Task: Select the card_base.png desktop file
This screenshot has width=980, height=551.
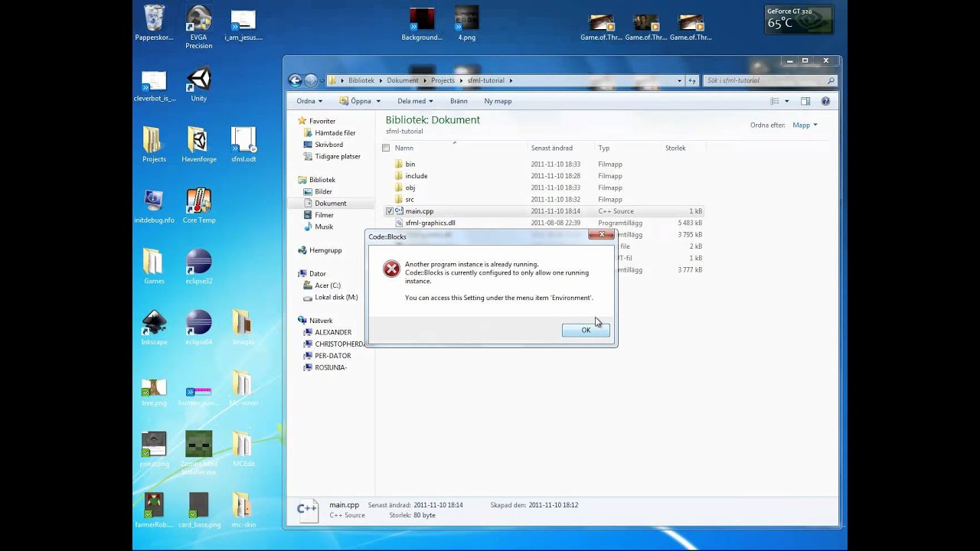Action: pos(198,510)
